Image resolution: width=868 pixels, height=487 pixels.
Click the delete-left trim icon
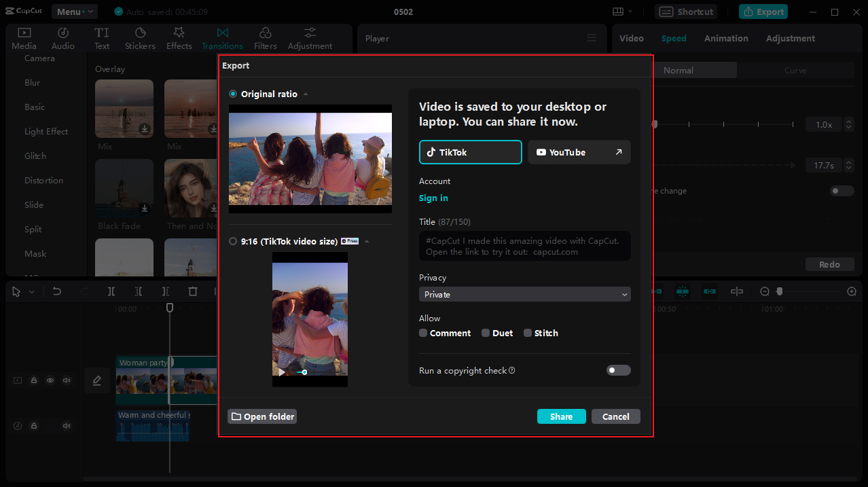139,291
